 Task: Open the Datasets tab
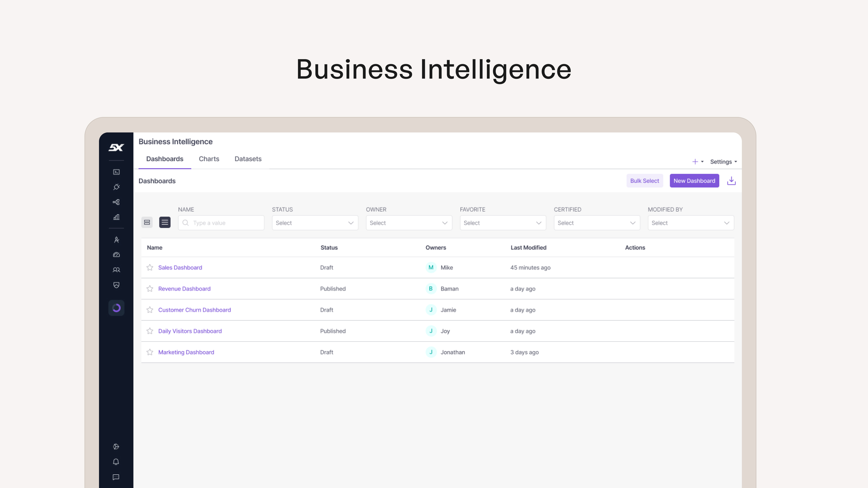click(248, 159)
